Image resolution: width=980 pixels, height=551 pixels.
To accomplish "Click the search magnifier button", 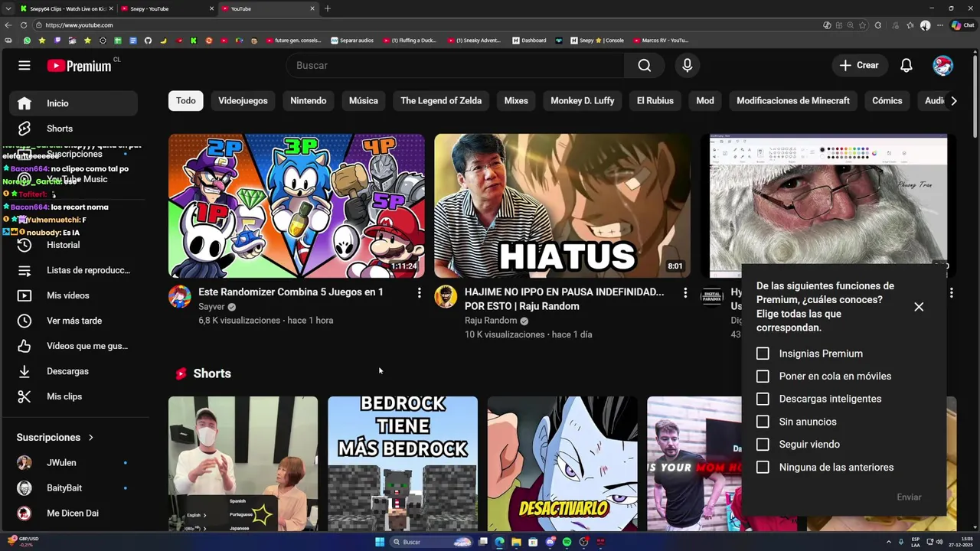I will (x=645, y=66).
